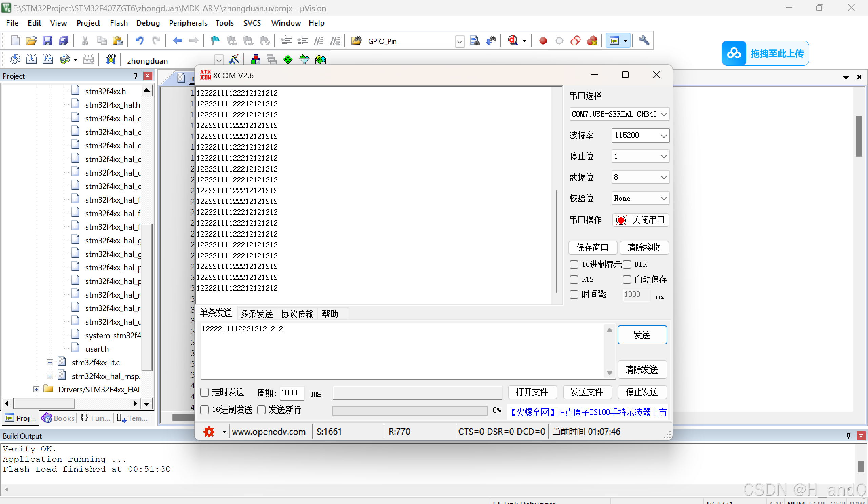Insert breakpoint with red dot icon
Image resolution: width=868 pixels, height=504 pixels.
click(x=543, y=41)
